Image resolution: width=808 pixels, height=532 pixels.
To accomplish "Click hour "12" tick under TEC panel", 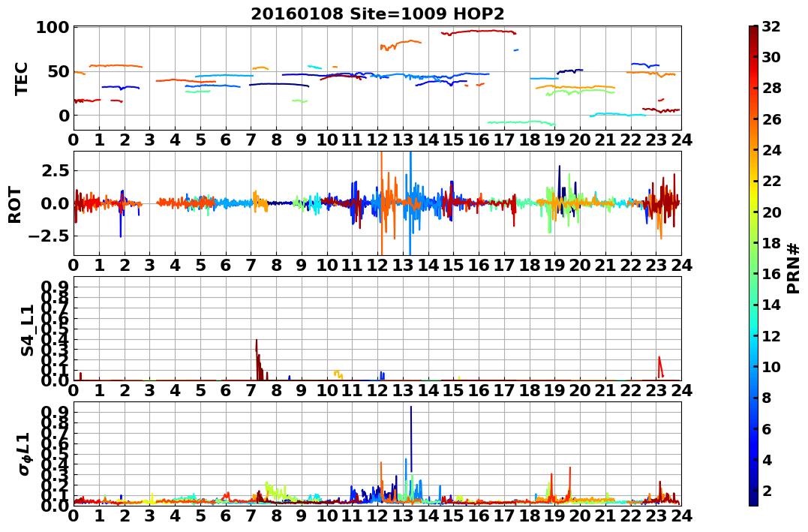I will coord(377,140).
